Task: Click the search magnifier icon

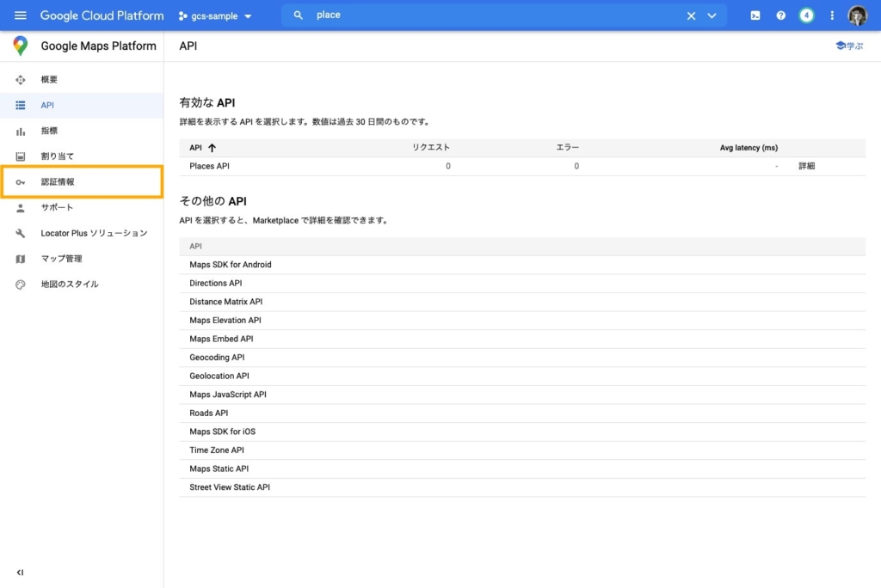Action: click(x=299, y=15)
